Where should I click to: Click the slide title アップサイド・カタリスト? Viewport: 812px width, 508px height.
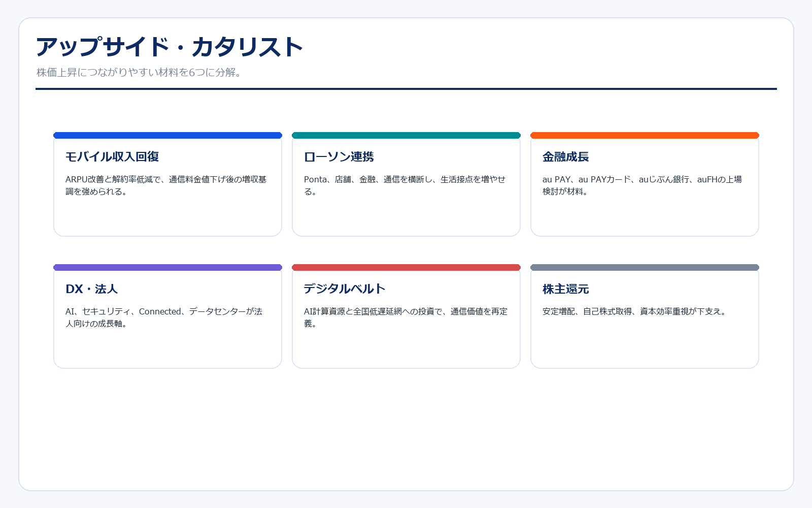tap(169, 47)
